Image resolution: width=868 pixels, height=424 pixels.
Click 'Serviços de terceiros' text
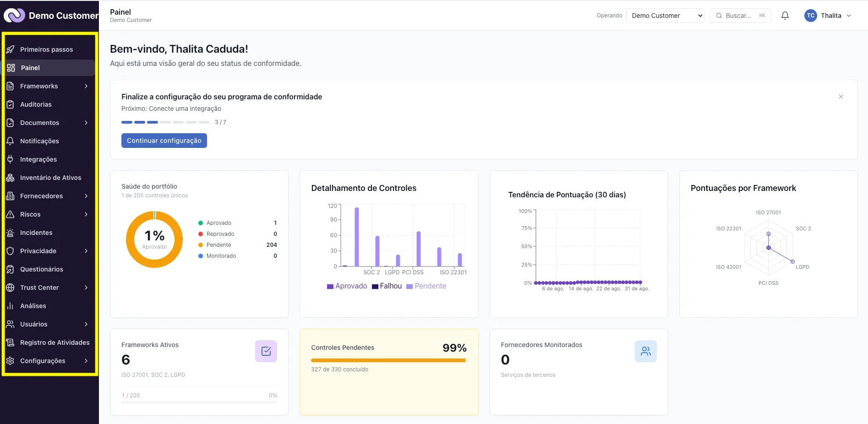(x=528, y=375)
